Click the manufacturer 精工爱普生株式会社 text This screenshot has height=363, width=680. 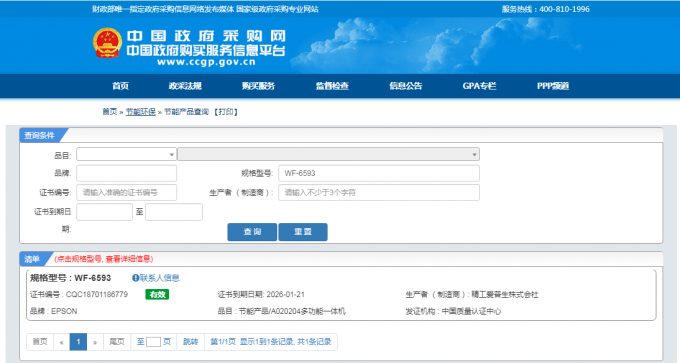[505, 294]
